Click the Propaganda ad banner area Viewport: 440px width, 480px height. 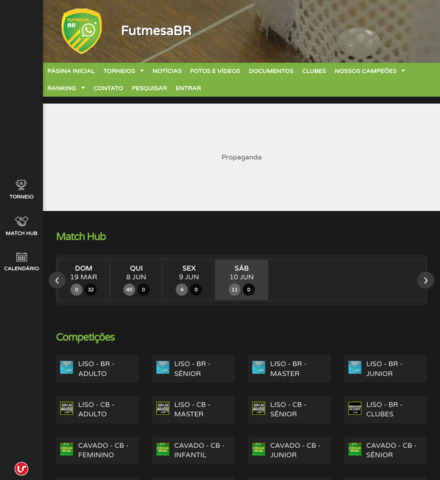tap(241, 157)
